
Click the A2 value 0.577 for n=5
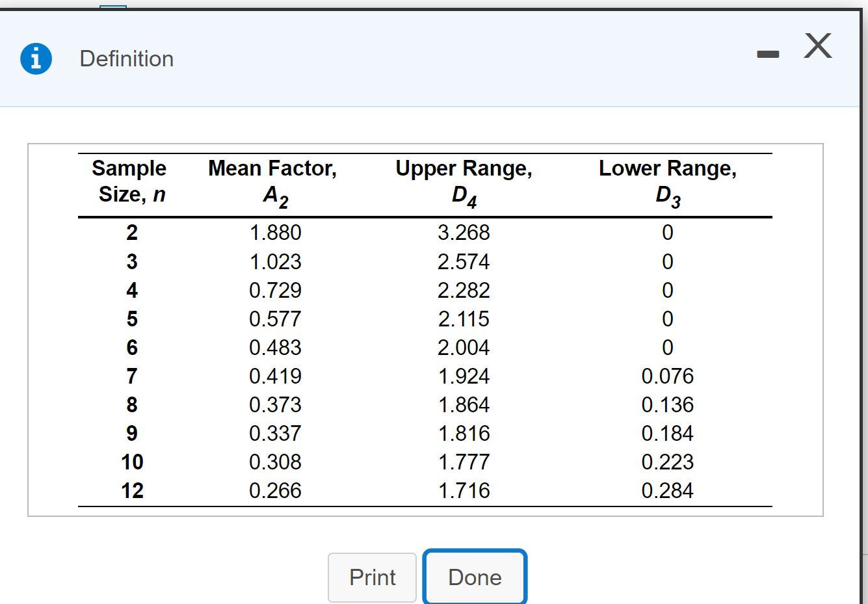click(276, 319)
